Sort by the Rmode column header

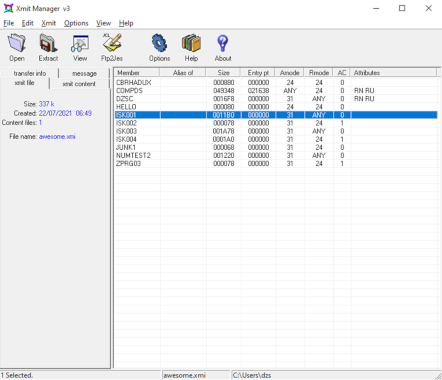[x=319, y=73]
